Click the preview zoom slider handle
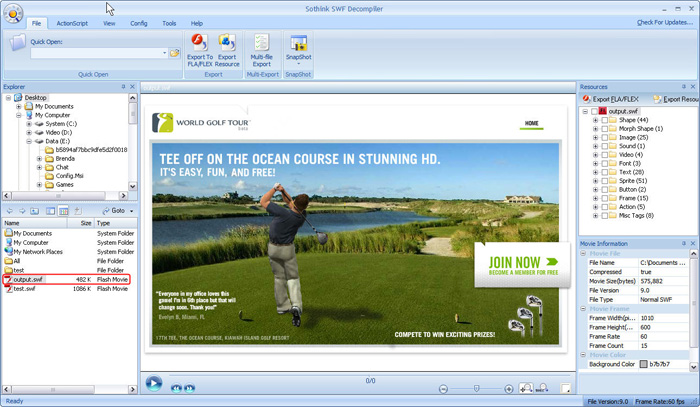 [476, 389]
